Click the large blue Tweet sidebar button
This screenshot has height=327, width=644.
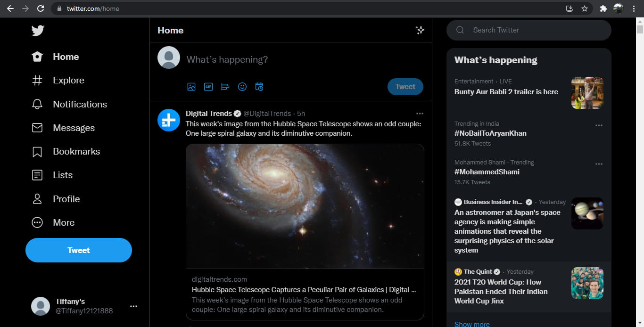79,250
